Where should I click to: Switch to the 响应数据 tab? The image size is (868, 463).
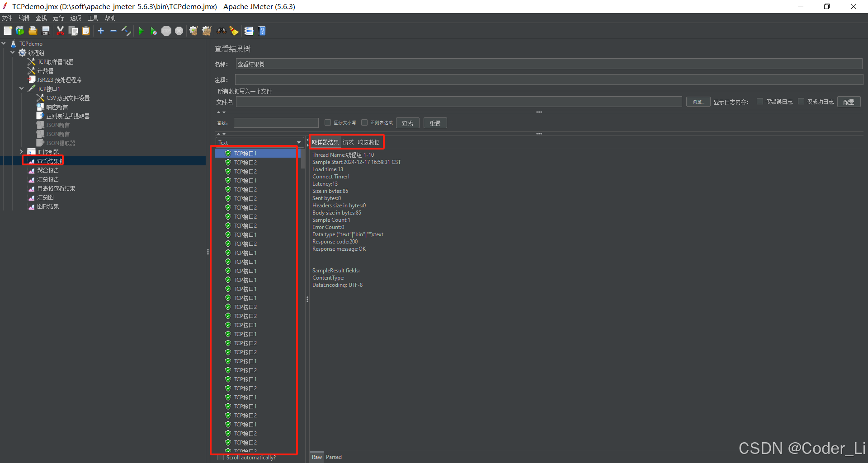click(368, 142)
